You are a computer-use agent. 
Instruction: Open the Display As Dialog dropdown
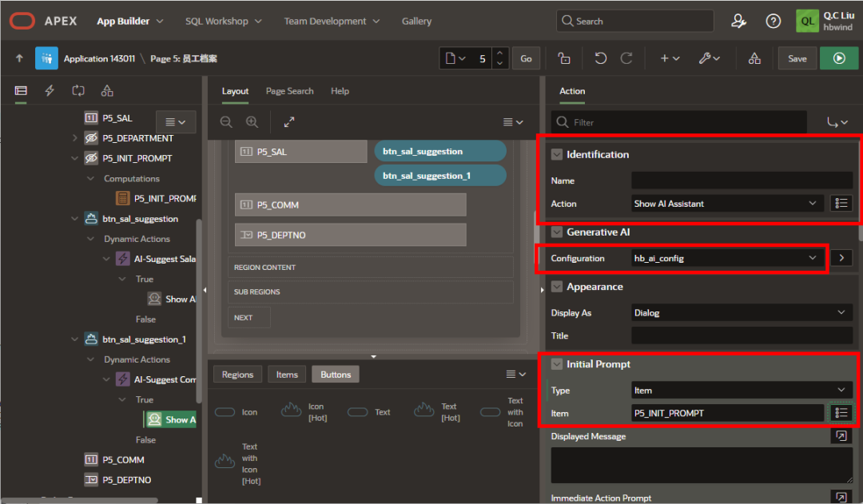click(x=742, y=313)
